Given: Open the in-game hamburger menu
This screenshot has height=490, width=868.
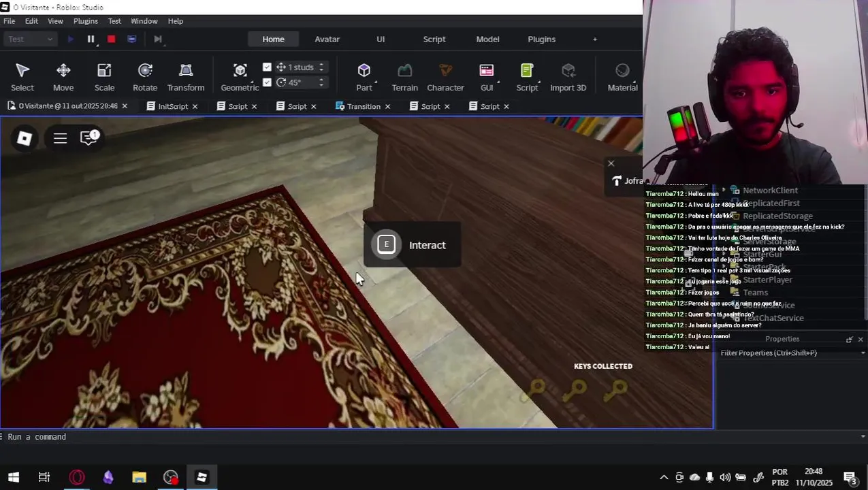Looking at the screenshot, I should tap(60, 138).
